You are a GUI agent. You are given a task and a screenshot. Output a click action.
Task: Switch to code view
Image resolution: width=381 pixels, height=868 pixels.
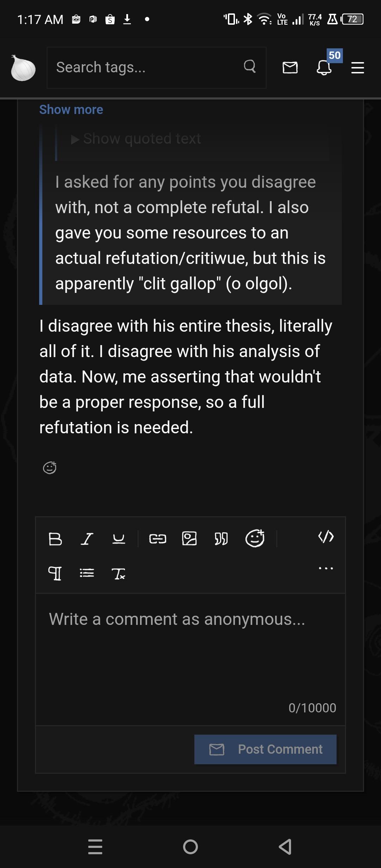pos(326,537)
